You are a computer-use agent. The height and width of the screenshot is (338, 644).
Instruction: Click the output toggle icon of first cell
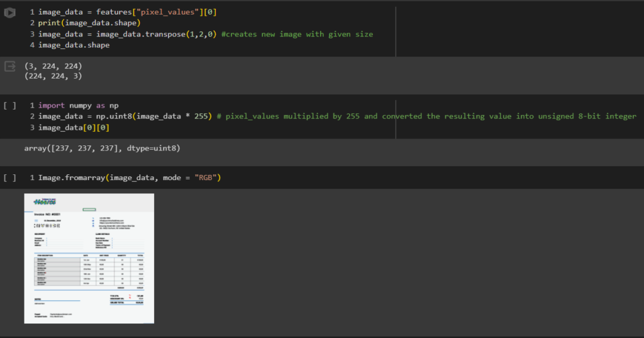(x=10, y=66)
